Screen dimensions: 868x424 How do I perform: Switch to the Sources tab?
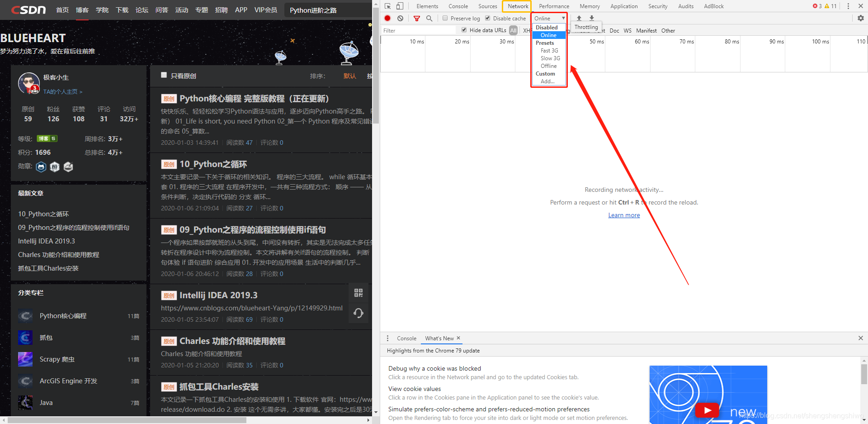pyautogui.click(x=488, y=6)
